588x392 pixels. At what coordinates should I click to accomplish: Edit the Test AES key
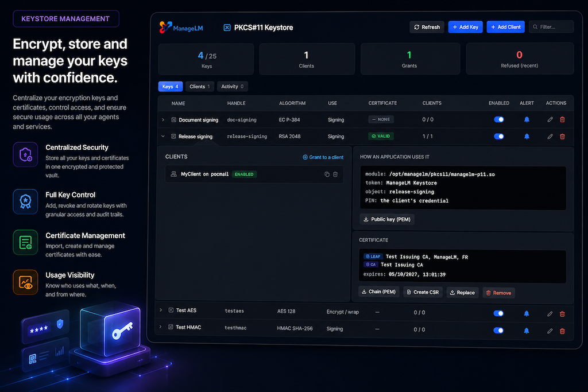(x=550, y=314)
